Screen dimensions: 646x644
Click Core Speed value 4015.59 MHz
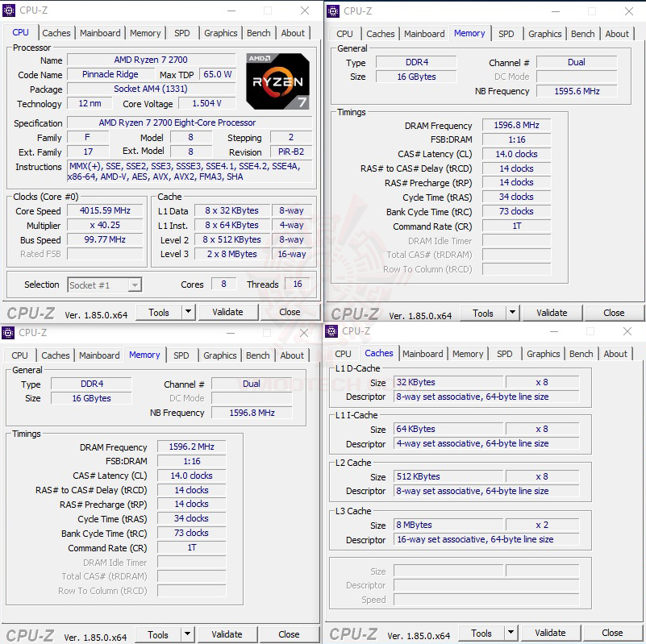pyautogui.click(x=105, y=210)
